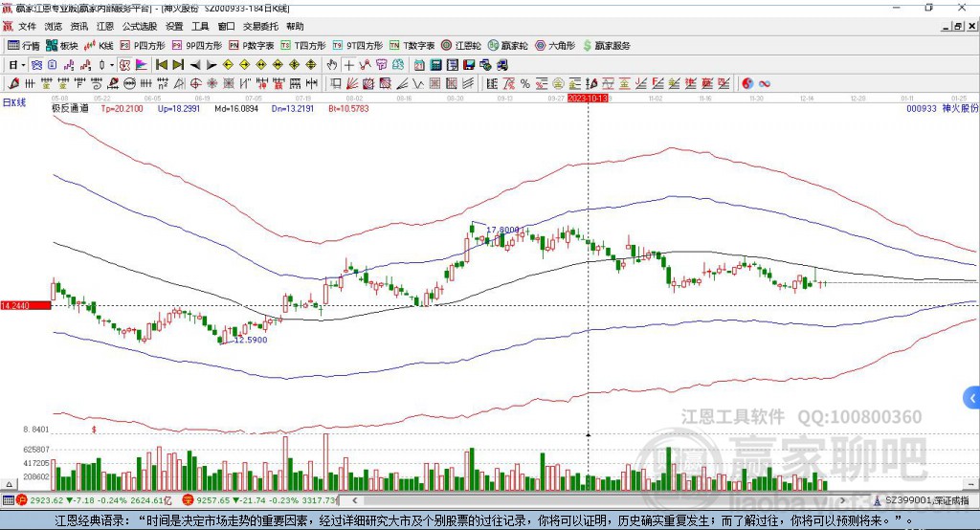
Task: Click the save floppy disk icon
Action: [469, 65]
